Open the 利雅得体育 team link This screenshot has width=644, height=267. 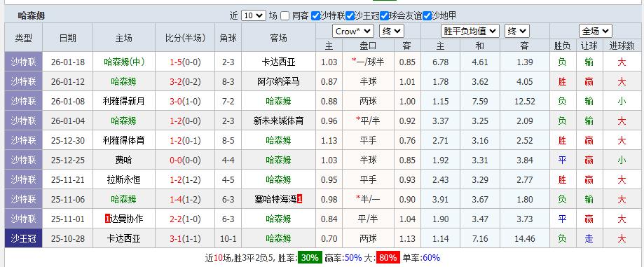pyautogui.click(x=123, y=140)
